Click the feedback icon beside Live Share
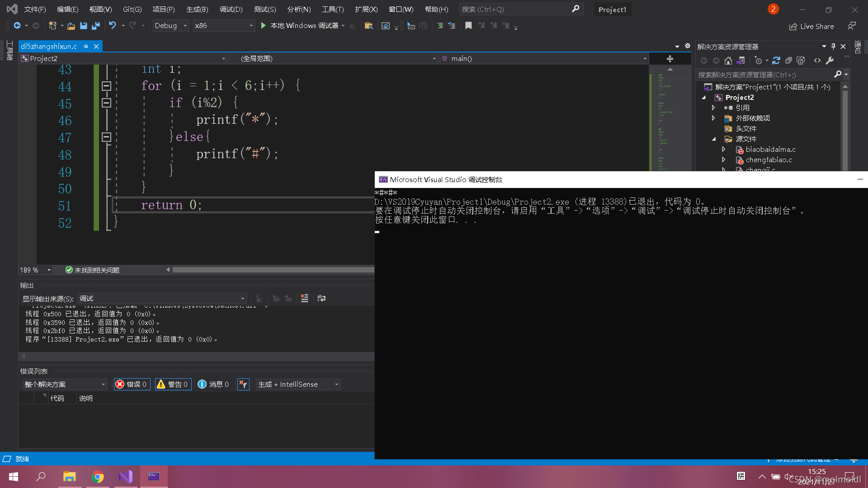The image size is (868, 488). coord(852,26)
